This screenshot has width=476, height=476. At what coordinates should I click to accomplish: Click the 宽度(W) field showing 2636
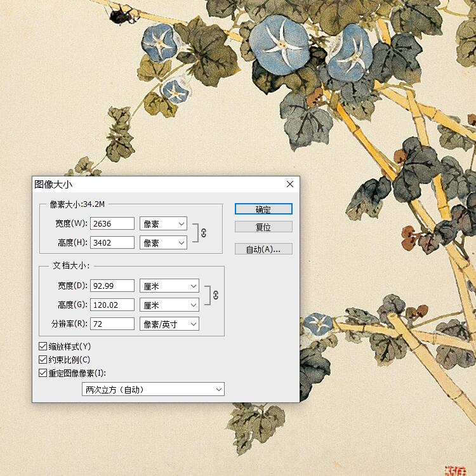coord(112,223)
